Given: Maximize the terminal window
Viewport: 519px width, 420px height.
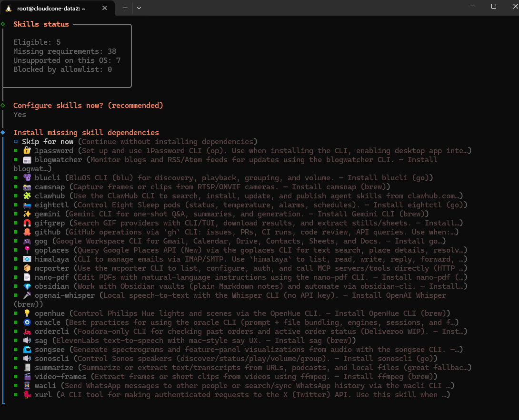Looking at the screenshot, I should tap(493, 6).
